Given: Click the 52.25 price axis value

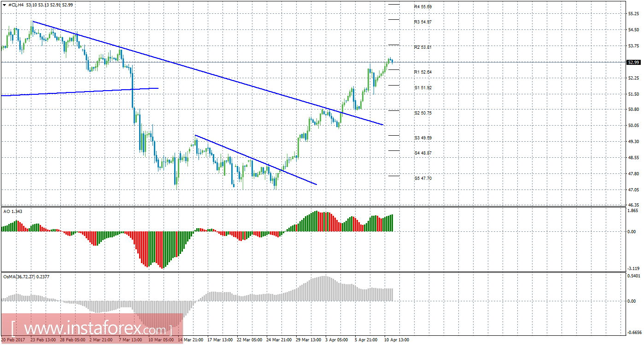Looking at the screenshot, I should click(x=633, y=78).
